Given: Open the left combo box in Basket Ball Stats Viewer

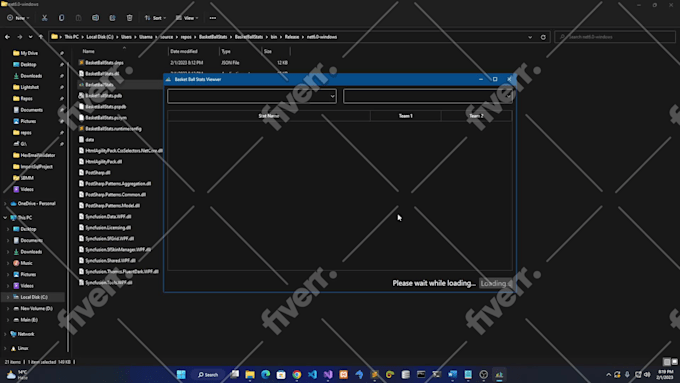Looking at the screenshot, I should coord(252,96).
